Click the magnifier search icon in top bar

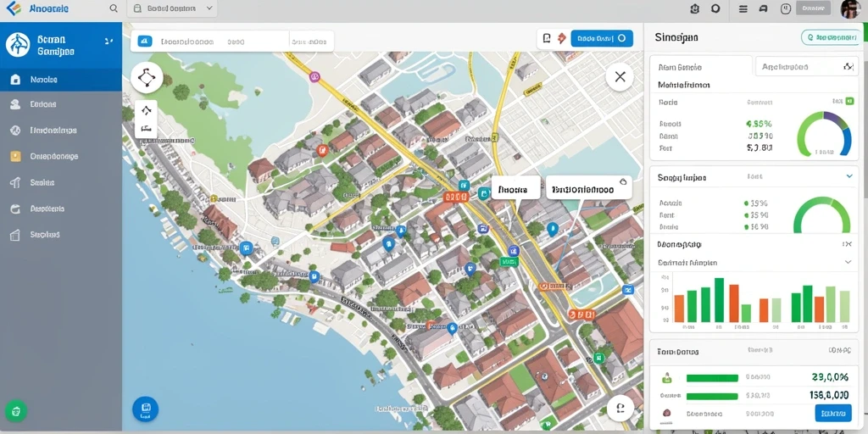[x=114, y=8]
